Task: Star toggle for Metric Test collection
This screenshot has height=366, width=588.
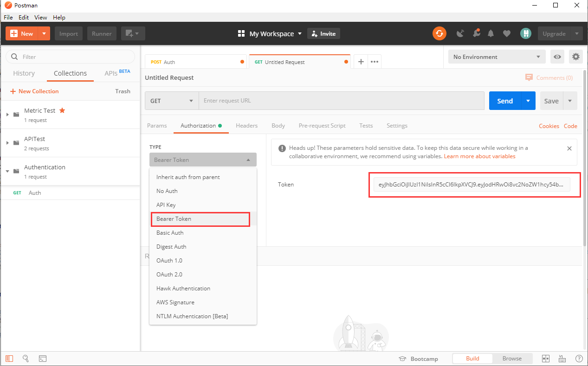Action: point(62,110)
